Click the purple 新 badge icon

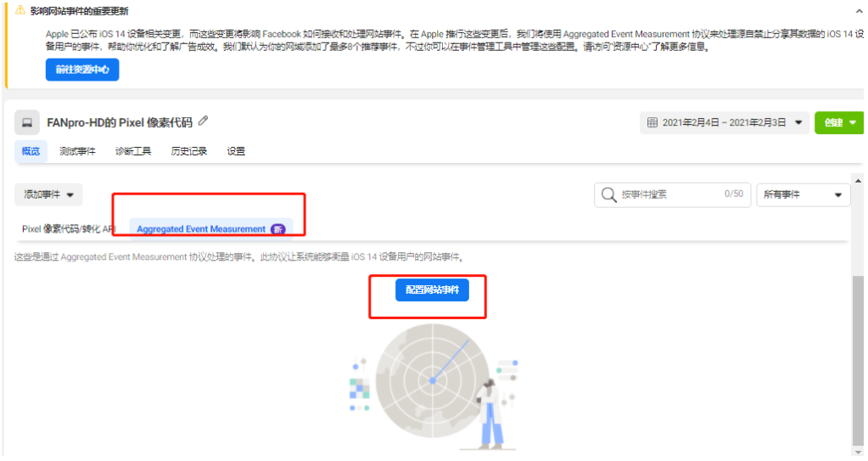tap(278, 229)
